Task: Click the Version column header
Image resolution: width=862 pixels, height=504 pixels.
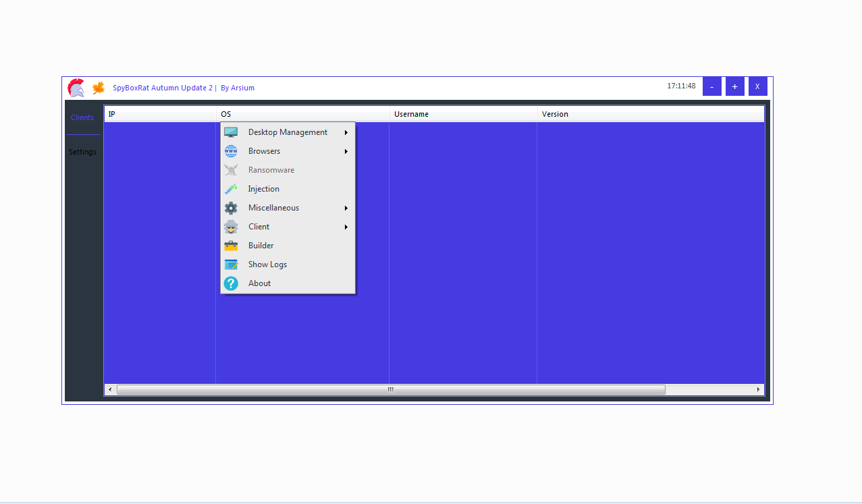Action: tap(555, 114)
